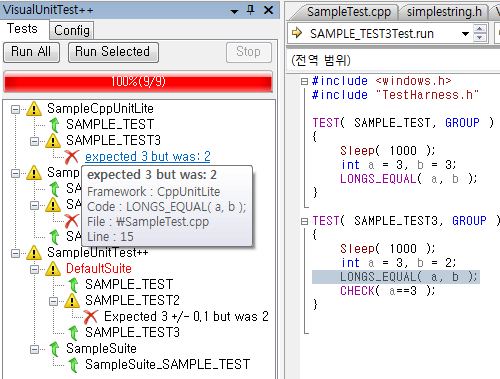Click red X icon under second project's failing test
Screen dimensions: 500x379
click(72, 221)
